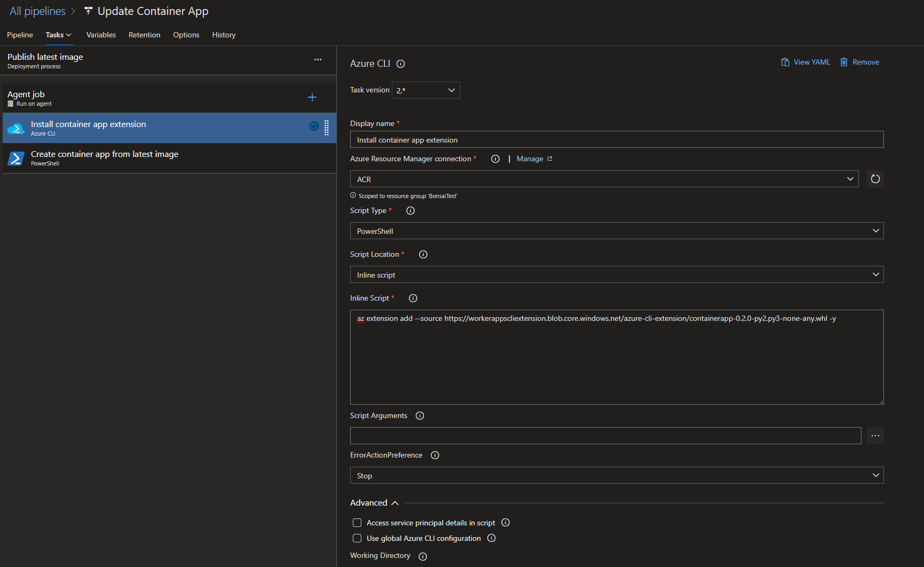Open the Script Type PowerShell dropdown
The image size is (924, 567).
pyautogui.click(x=617, y=231)
